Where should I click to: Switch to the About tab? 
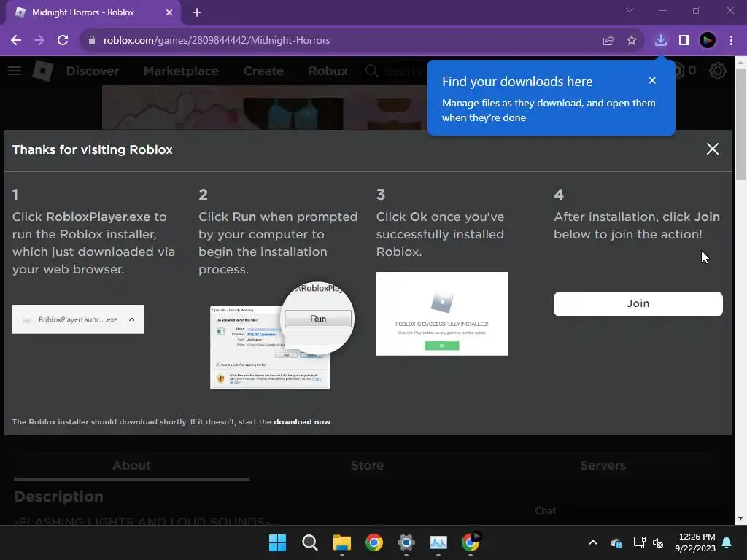click(x=131, y=466)
